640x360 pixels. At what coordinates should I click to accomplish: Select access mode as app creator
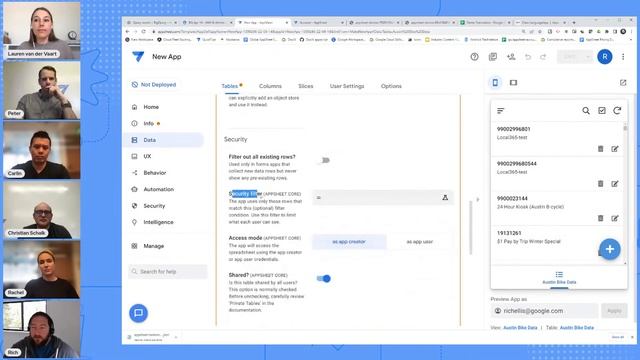(349, 242)
